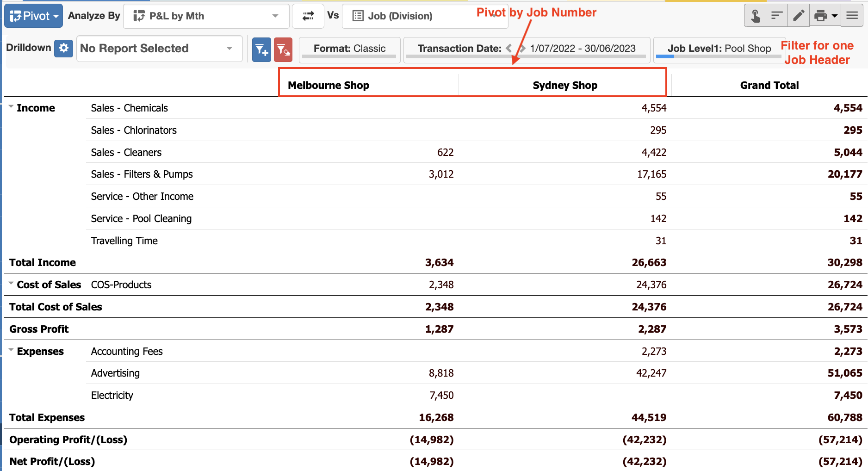Click the Total Expenses row label
Image resolution: width=868 pixels, height=471 pixels.
click(47, 417)
